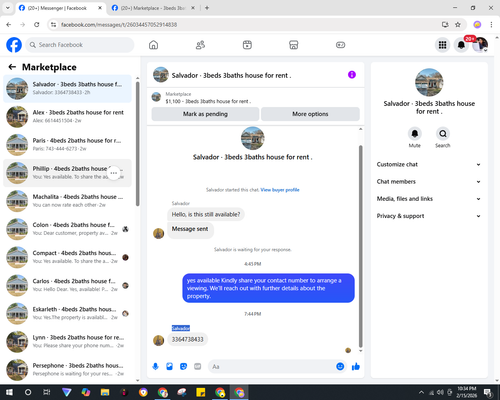This screenshot has width=500, height=400.
Task: Open the Reels video icon
Action: [x=247, y=45]
